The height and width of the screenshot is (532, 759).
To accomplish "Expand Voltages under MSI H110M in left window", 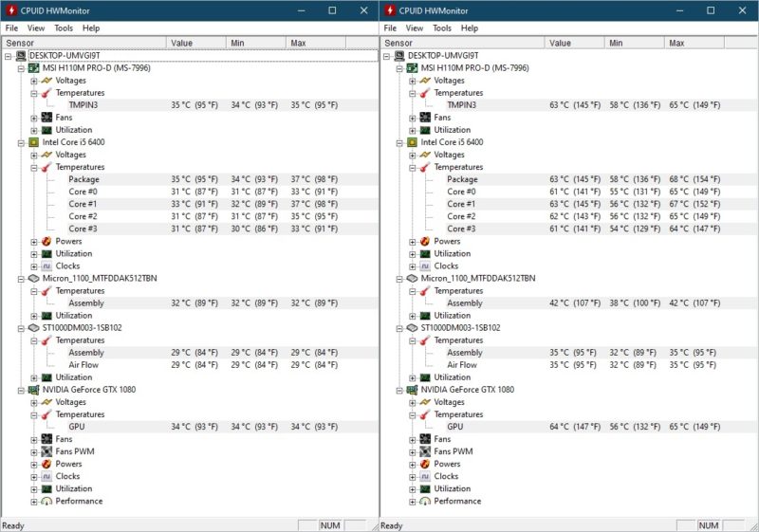I will 33,81.
